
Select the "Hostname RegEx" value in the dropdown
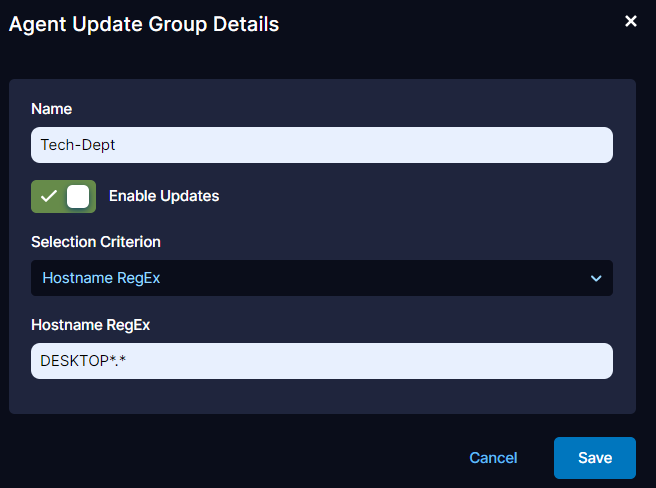click(101, 278)
